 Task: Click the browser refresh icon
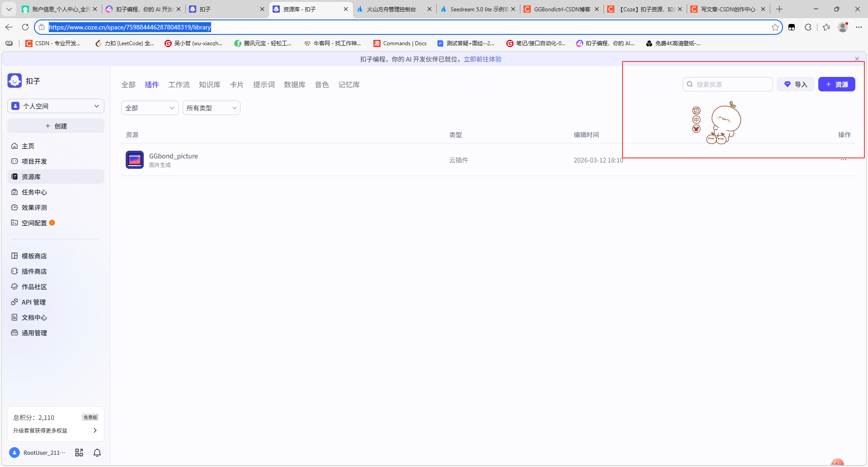25,27
